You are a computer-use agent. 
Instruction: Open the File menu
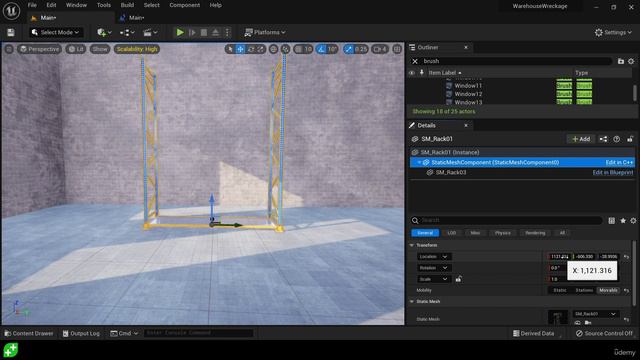click(x=32, y=5)
